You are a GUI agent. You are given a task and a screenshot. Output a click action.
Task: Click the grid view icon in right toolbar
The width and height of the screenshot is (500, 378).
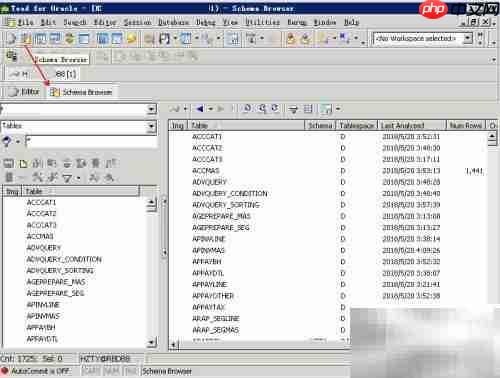[x=308, y=109]
